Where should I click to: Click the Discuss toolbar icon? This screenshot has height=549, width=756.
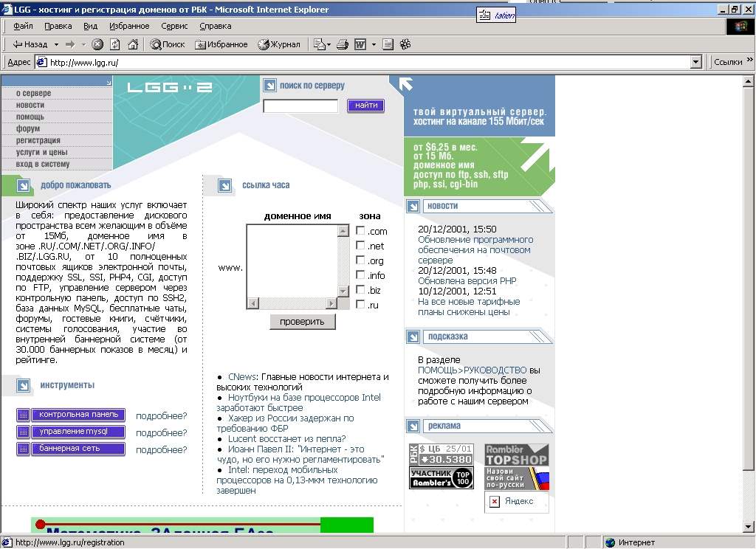click(x=388, y=45)
